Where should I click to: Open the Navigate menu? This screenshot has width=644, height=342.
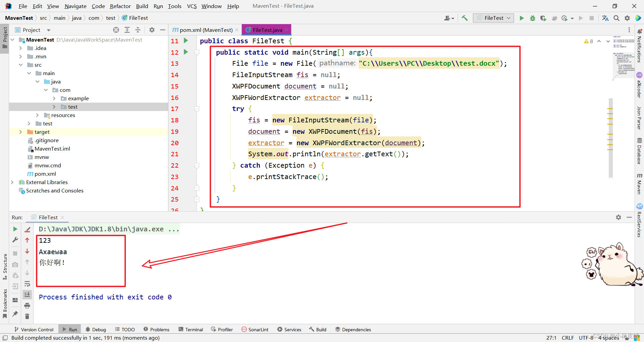pyautogui.click(x=75, y=6)
